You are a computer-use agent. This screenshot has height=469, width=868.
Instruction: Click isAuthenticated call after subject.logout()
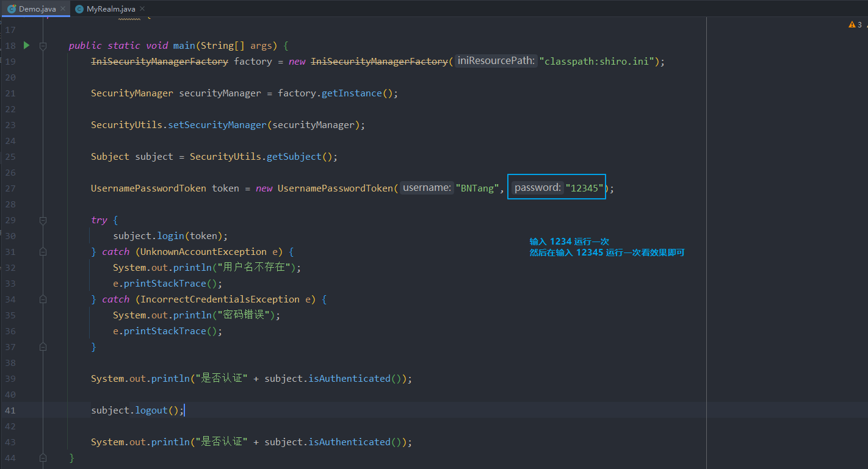[349, 442]
